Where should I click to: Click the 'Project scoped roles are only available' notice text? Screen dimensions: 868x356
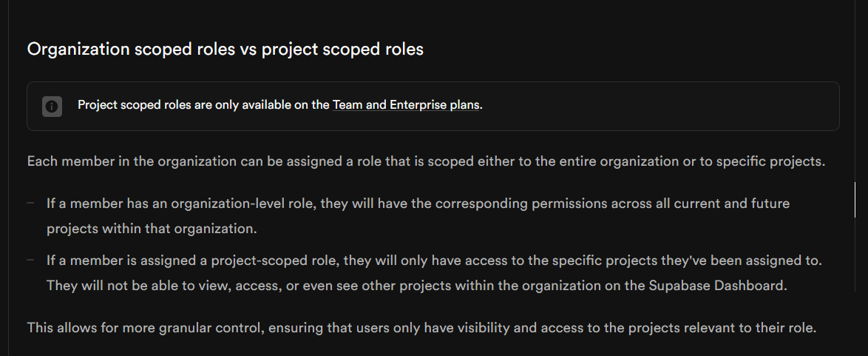point(203,105)
